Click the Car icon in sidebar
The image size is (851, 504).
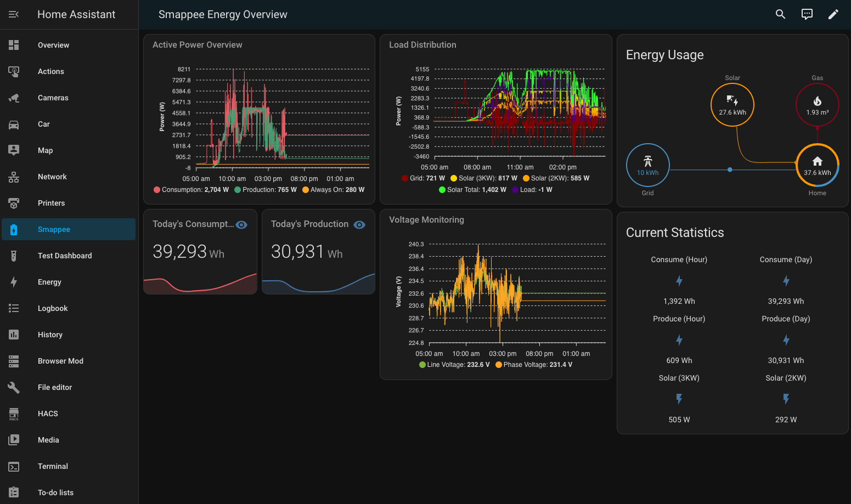point(14,124)
